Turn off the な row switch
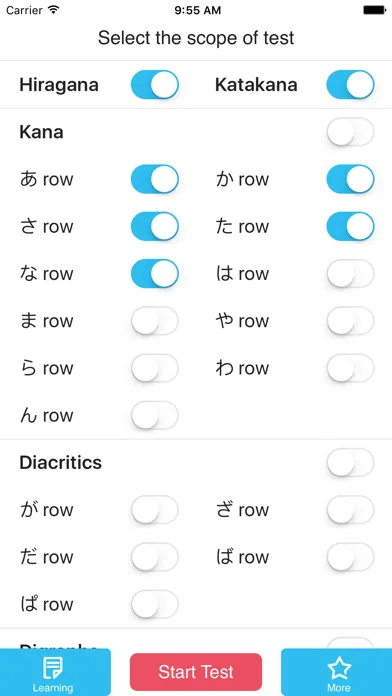The height and width of the screenshot is (696, 392). 154,273
